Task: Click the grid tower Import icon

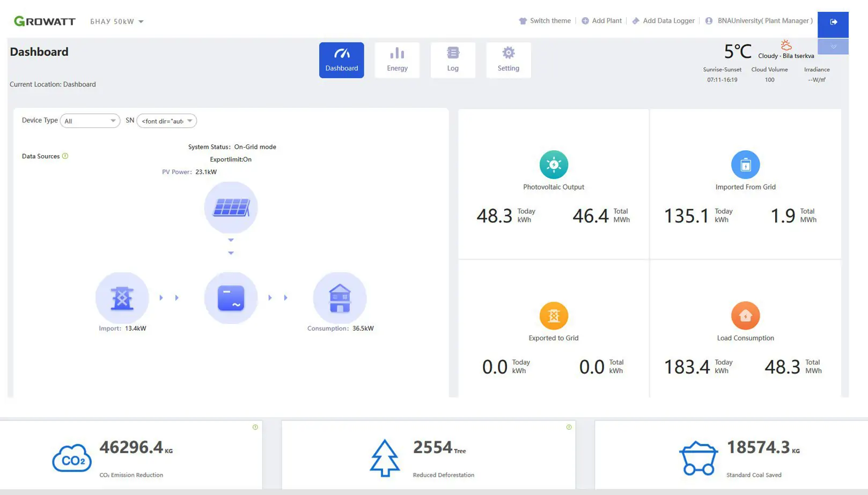Action: (x=122, y=298)
